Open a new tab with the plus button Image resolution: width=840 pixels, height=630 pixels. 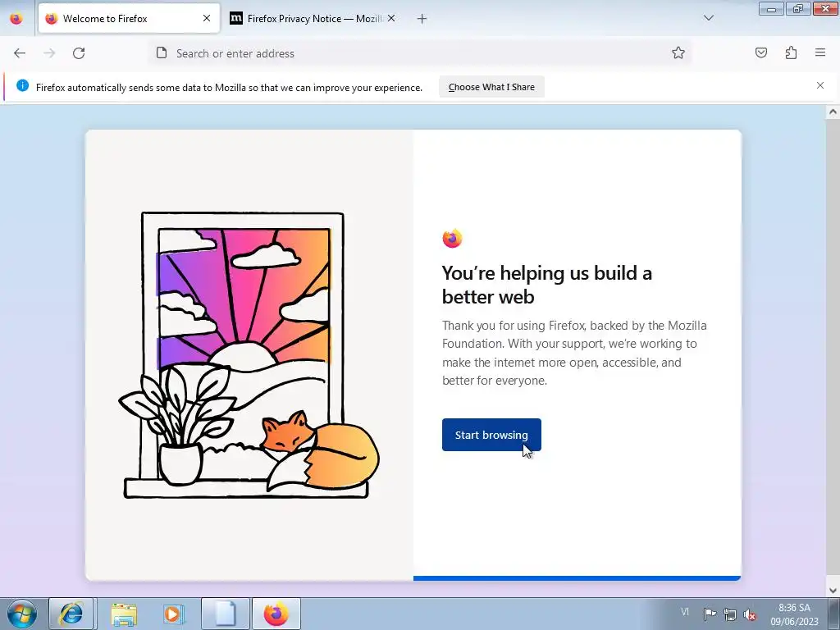422,19
